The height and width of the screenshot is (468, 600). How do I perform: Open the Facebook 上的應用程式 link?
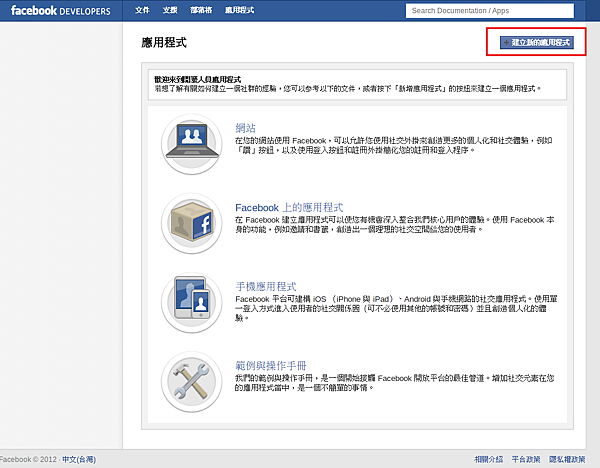(x=289, y=207)
